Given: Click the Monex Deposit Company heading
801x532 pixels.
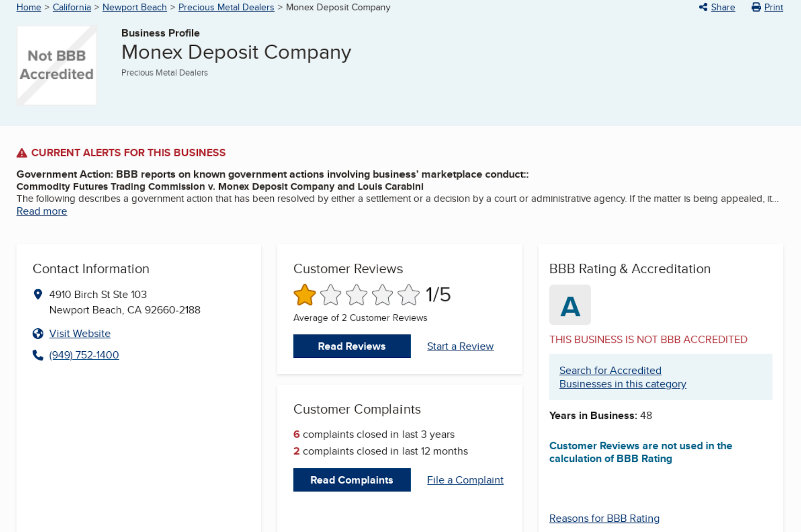Looking at the screenshot, I should pos(236,52).
